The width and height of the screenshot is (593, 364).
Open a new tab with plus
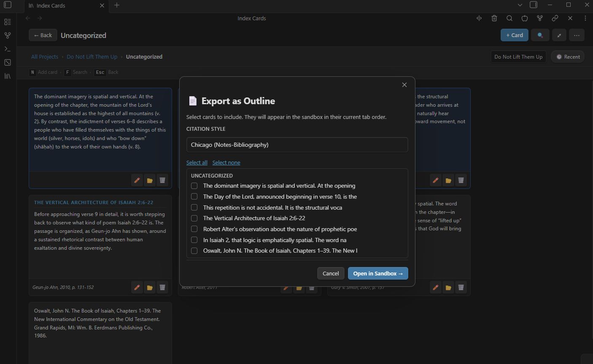point(117,5)
